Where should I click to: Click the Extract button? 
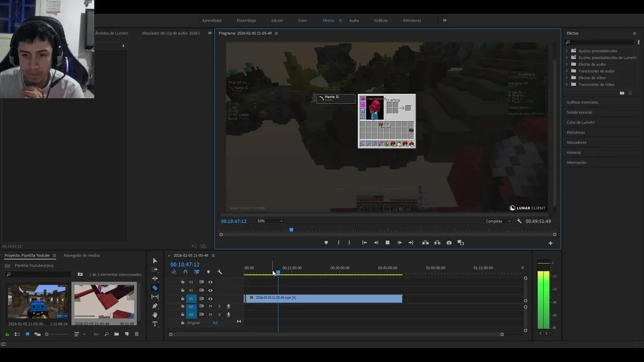(x=437, y=243)
